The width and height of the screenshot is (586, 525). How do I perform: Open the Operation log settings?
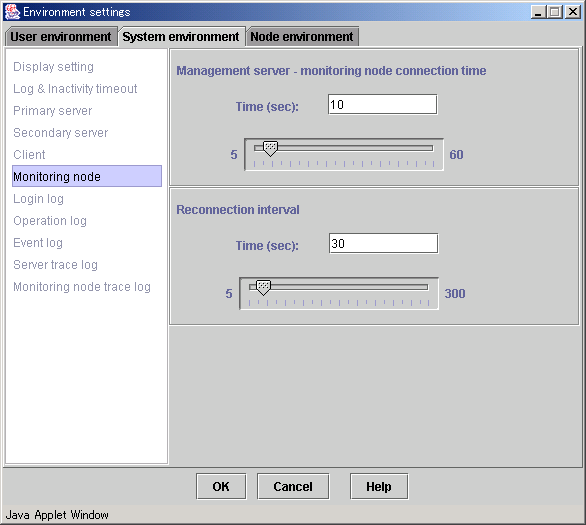(50, 221)
